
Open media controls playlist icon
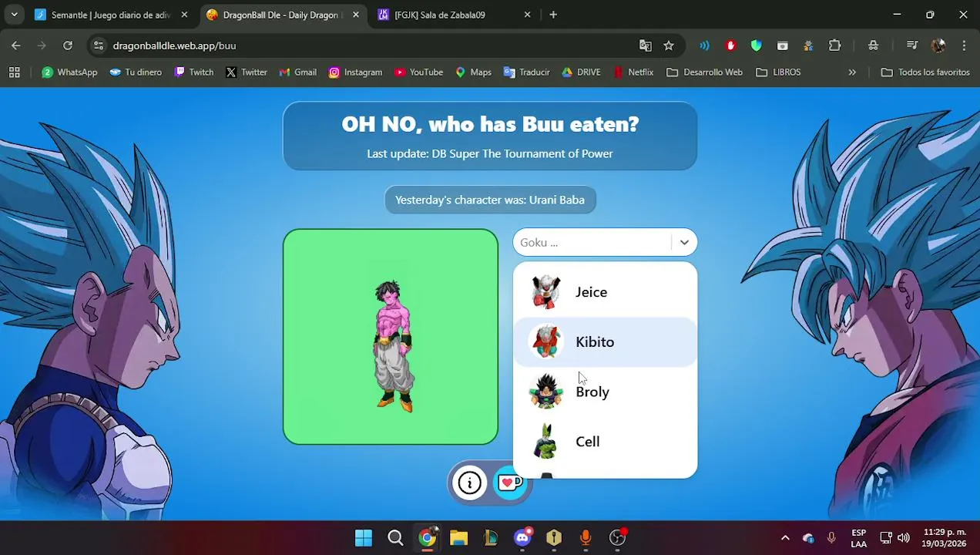point(912,45)
